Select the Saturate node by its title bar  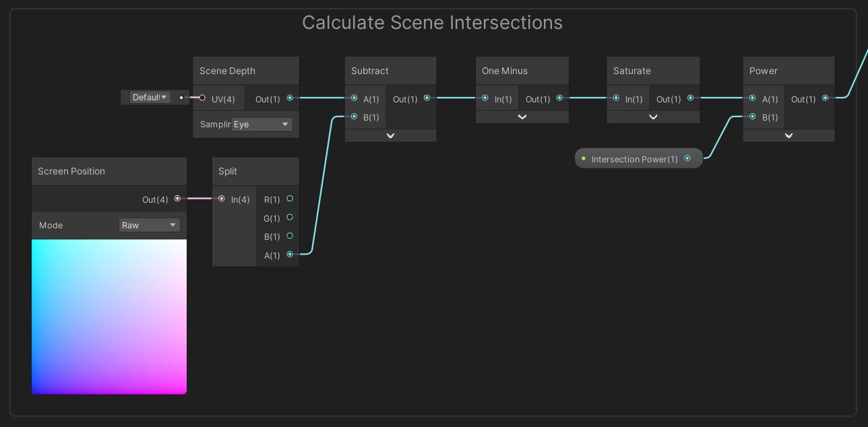631,71
